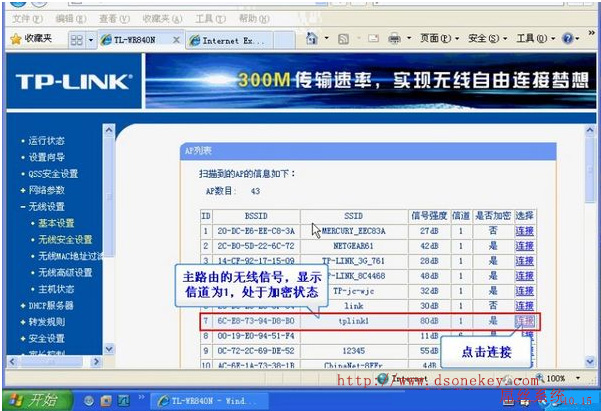Click the RSS feeds icon

(x=343, y=39)
